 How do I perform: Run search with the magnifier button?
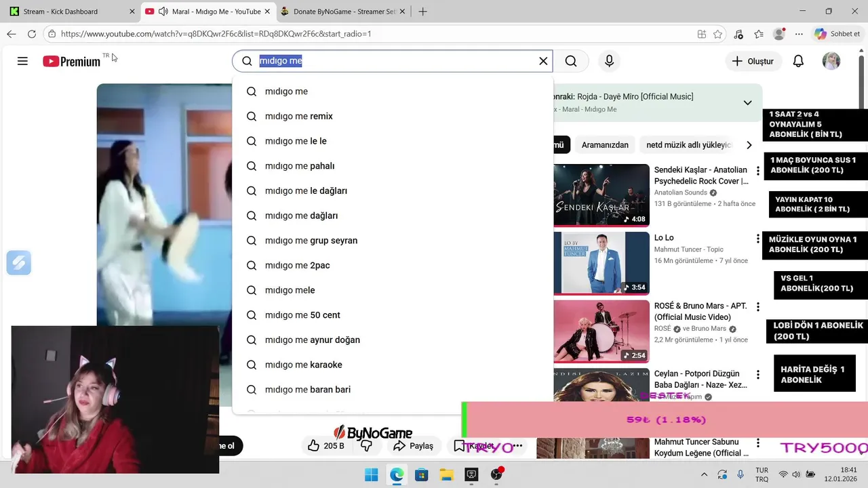[x=571, y=61]
